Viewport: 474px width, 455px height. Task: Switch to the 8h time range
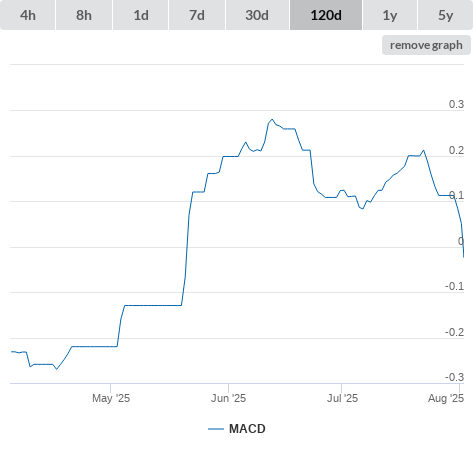(84, 15)
